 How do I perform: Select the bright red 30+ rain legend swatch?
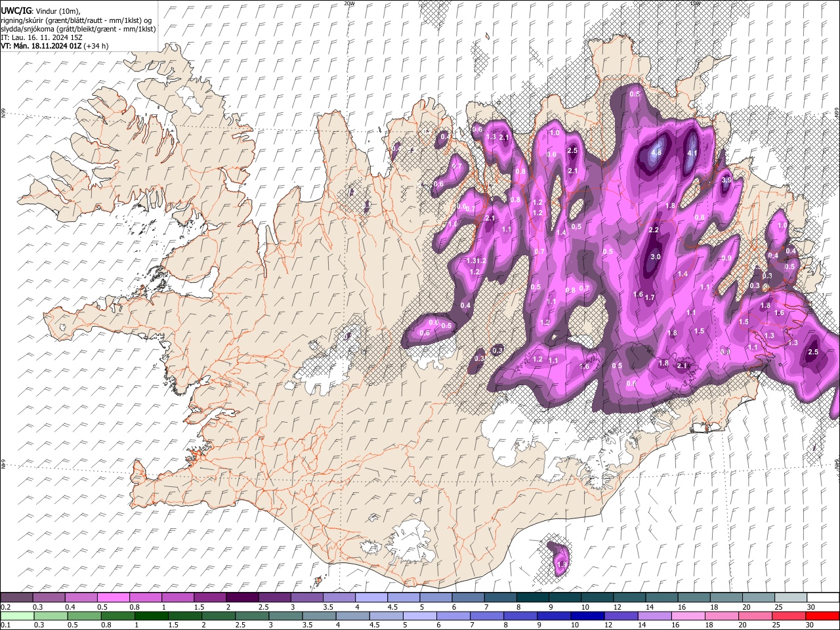click(822, 616)
